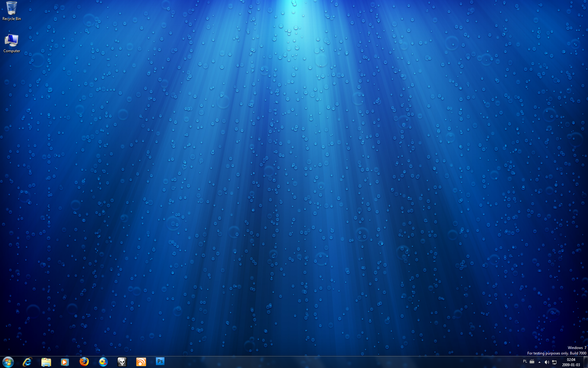Click the network connection tray icon
Viewport: 588px width, 368px height.
tap(554, 362)
